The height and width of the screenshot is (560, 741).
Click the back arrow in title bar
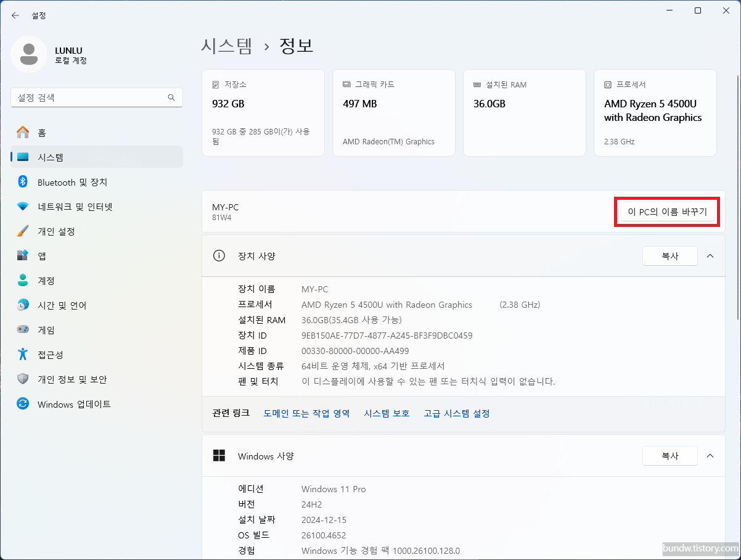(x=15, y=15)
